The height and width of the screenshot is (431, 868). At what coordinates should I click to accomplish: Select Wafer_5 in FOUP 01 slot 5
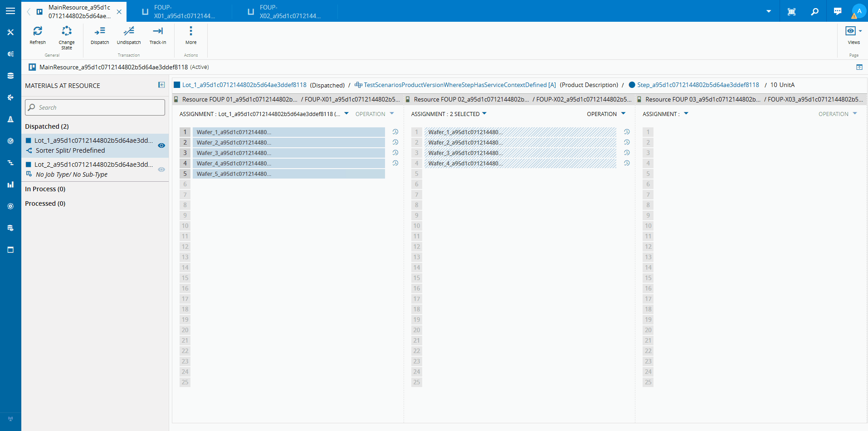(x=289, y=174)
